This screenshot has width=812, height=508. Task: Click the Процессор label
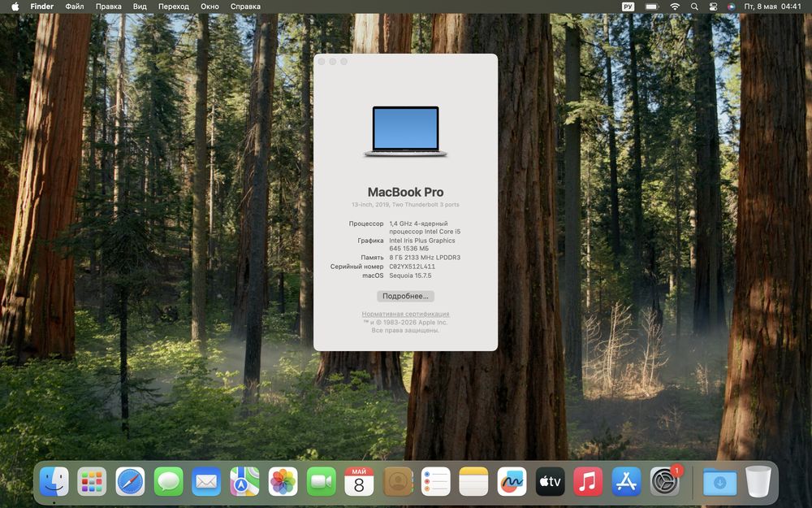click(366, 224)
